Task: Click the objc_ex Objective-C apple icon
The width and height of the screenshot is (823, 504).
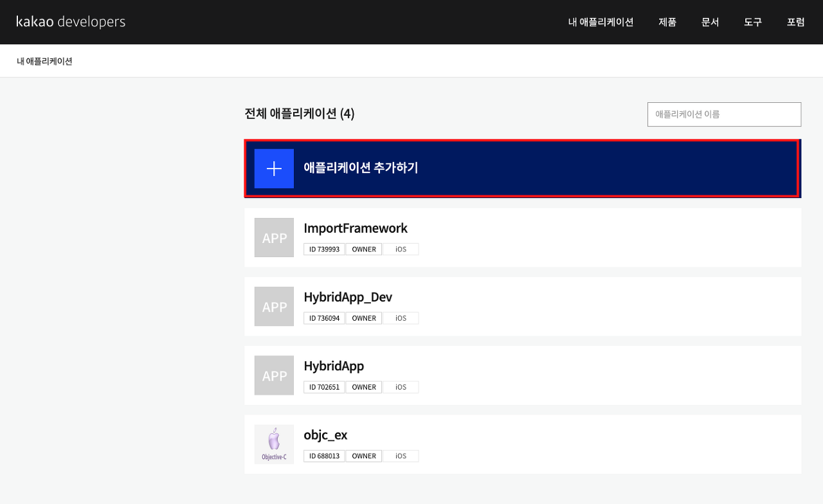Action: (x=274, y=444)
